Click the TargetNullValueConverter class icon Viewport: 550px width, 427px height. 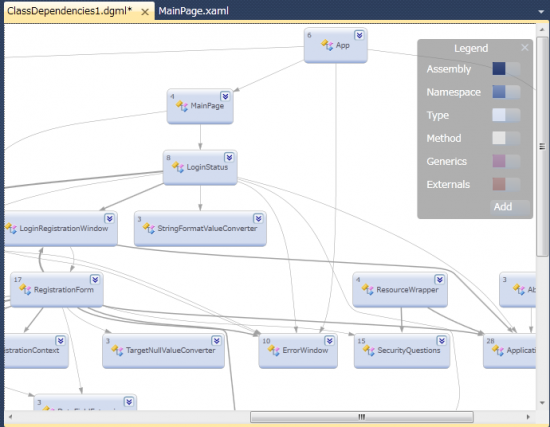click(x=117, y=350)
